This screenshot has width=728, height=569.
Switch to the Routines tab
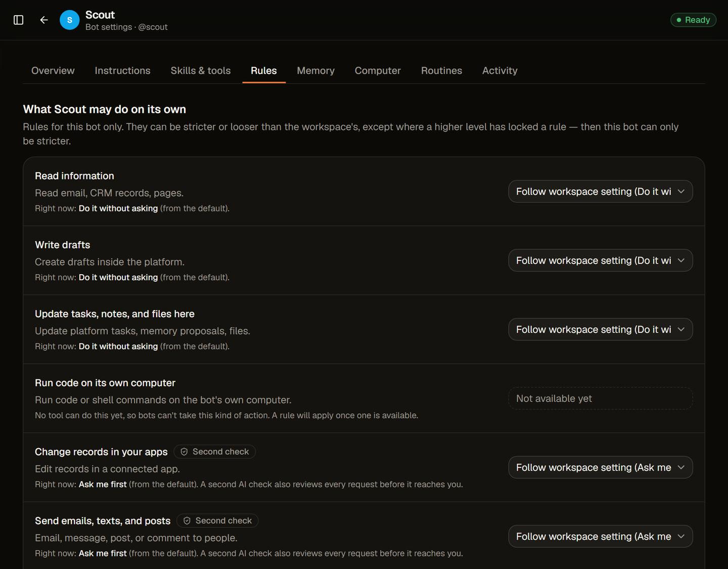click(441, 70)
